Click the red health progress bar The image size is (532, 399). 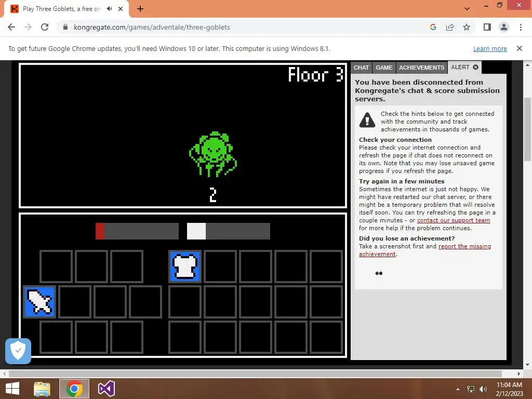point(137,231)
